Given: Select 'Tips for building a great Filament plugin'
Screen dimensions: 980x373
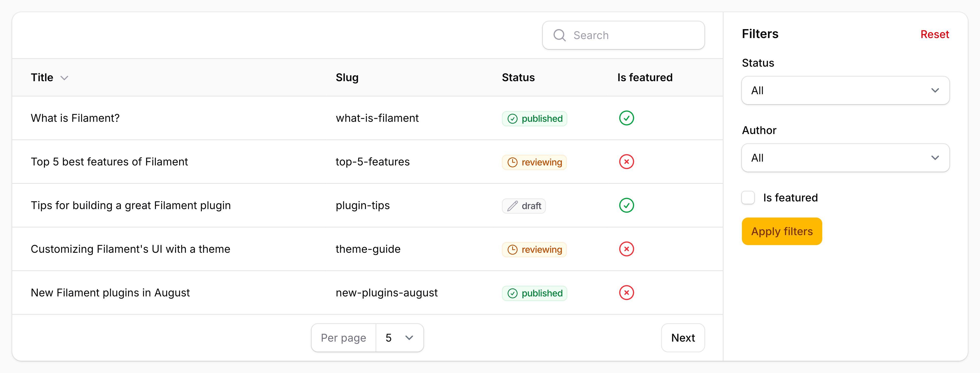Looking at the screenshot, I should [x=130, y=206].
